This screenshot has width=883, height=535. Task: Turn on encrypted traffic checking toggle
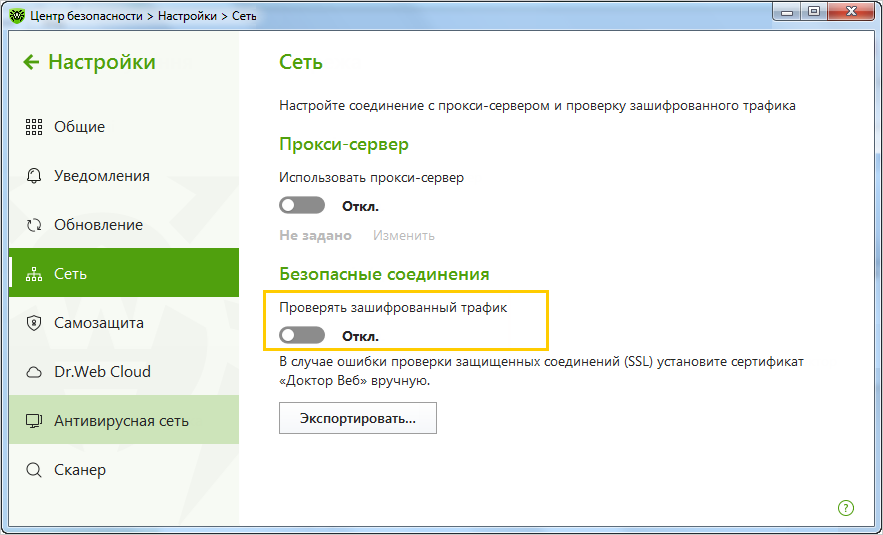302,335
